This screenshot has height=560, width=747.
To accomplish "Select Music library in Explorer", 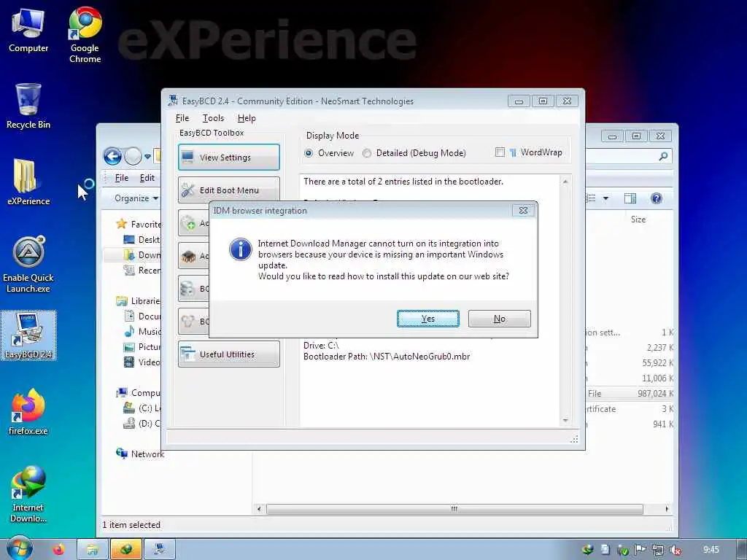I will pyautogui.click(x=142, y=331).
